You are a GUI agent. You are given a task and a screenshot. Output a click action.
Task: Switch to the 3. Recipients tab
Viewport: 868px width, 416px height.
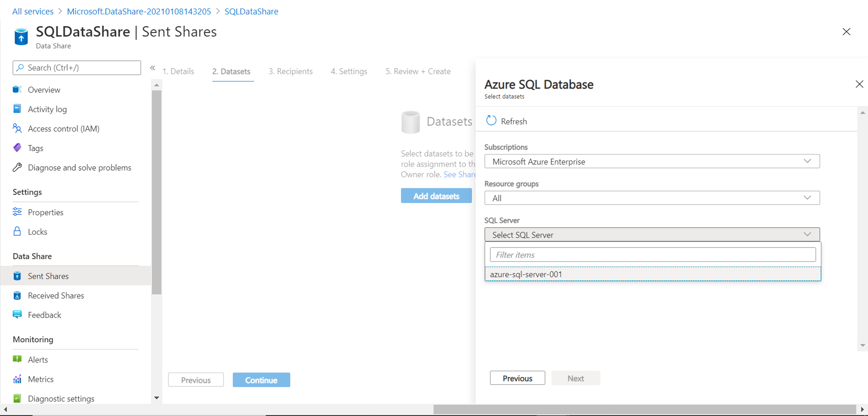(290, 71)
